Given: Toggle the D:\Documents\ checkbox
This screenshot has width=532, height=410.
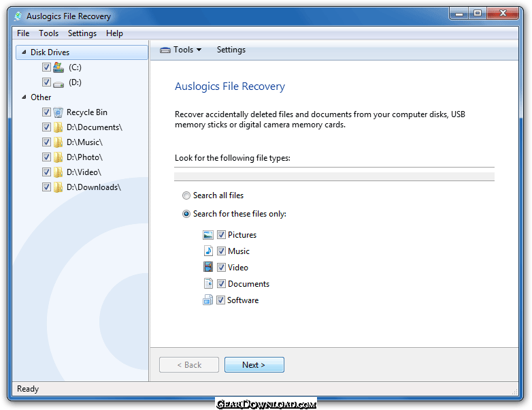Looking at the screenshot, I should [46, 127].
